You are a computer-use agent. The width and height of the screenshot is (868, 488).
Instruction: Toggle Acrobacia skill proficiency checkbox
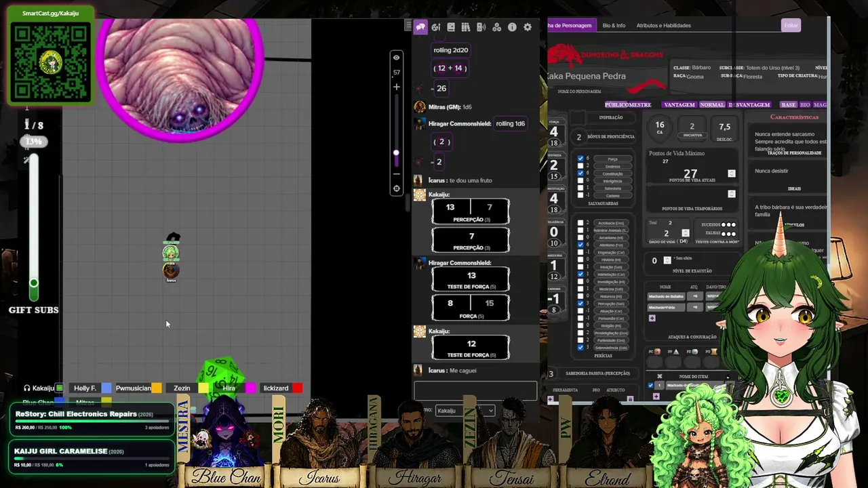pos(580,223)
